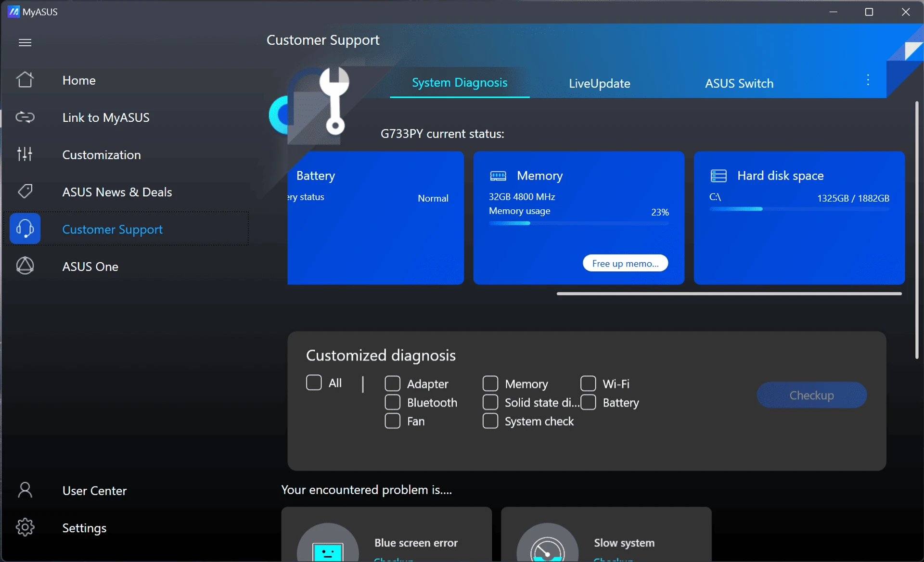Open the Slow system card
Viewport: 924px width, 562px height.
606,534
